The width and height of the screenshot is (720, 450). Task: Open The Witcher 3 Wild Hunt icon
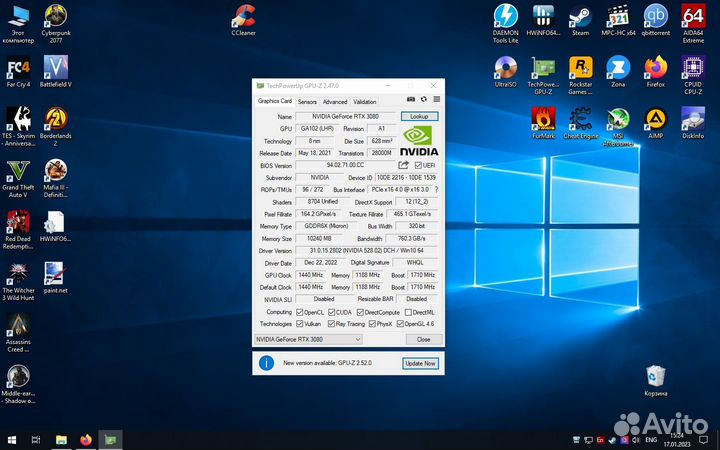pos(18,281)
